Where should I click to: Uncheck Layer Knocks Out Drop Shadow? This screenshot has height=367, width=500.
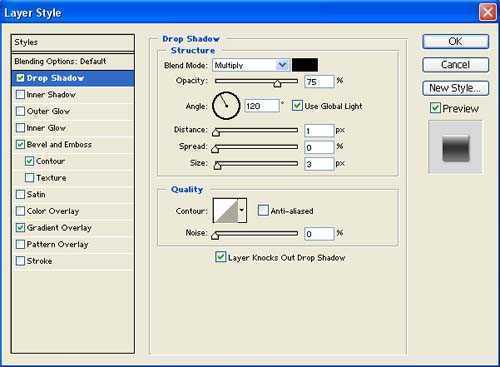tap(220, 257)
